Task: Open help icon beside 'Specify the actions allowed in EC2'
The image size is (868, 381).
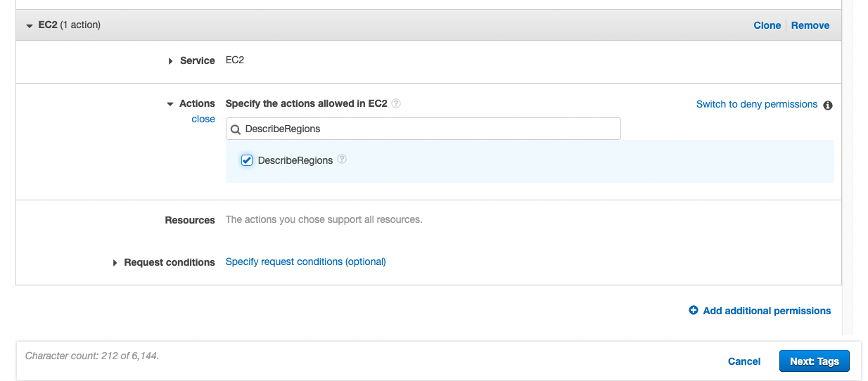Action: point(396,103)
